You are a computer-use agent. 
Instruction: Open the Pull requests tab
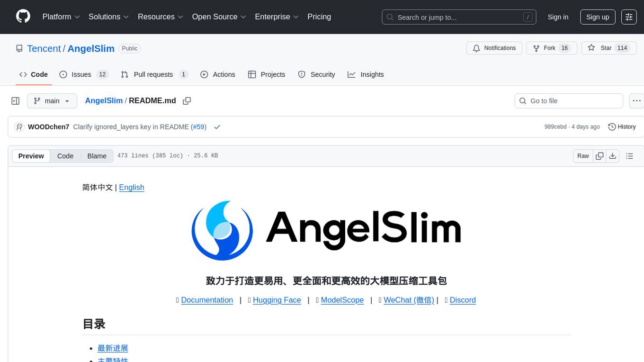[154, 74]
